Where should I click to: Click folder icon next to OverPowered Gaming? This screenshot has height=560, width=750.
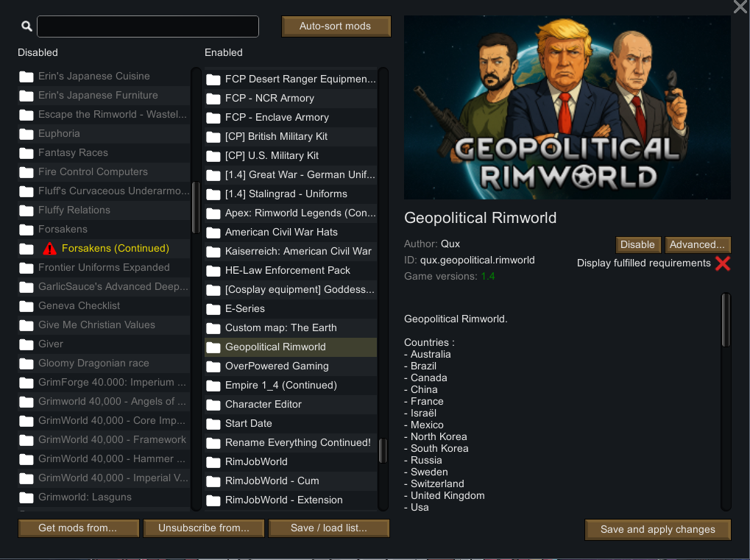coord(213,366)
